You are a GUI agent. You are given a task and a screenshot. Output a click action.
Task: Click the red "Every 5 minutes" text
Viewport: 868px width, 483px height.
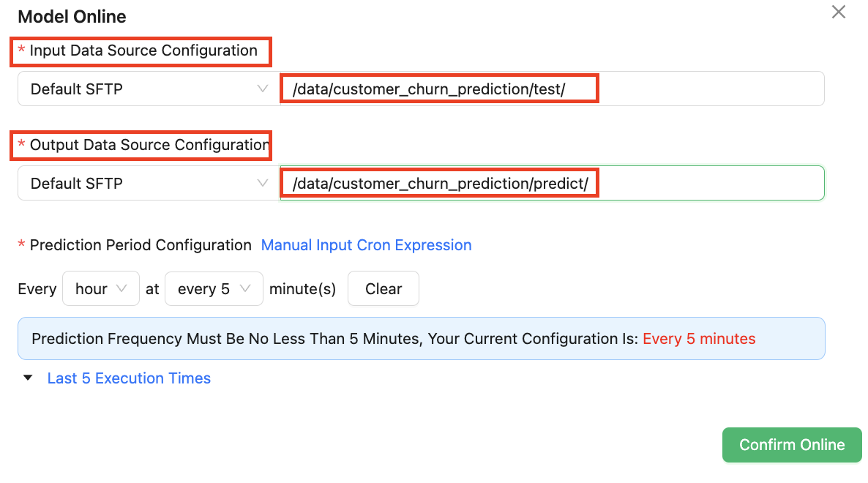click(x=699, y=339)
